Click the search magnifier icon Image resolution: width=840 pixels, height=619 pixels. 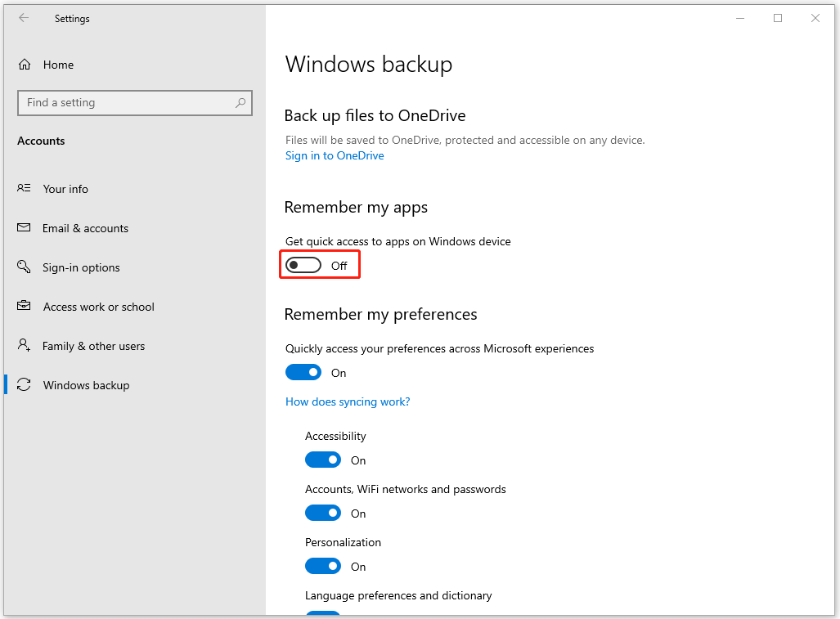(240, 103)
